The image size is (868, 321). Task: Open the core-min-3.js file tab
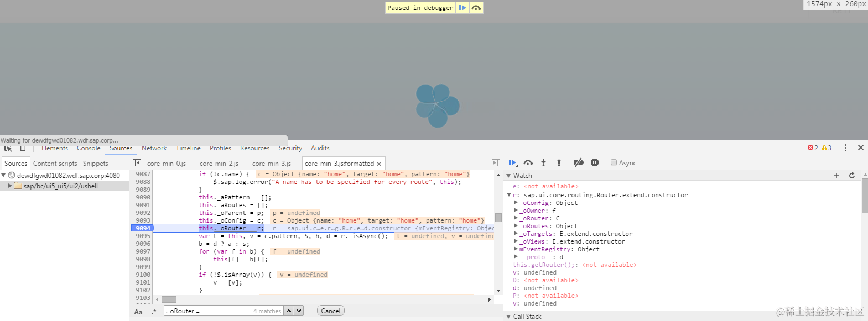click(272, 164)
